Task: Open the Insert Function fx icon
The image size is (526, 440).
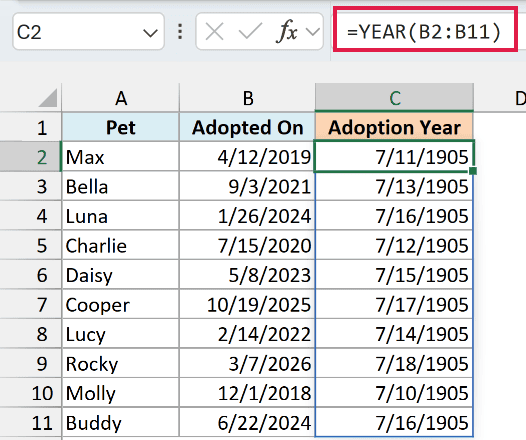Action: coord(287,32)
